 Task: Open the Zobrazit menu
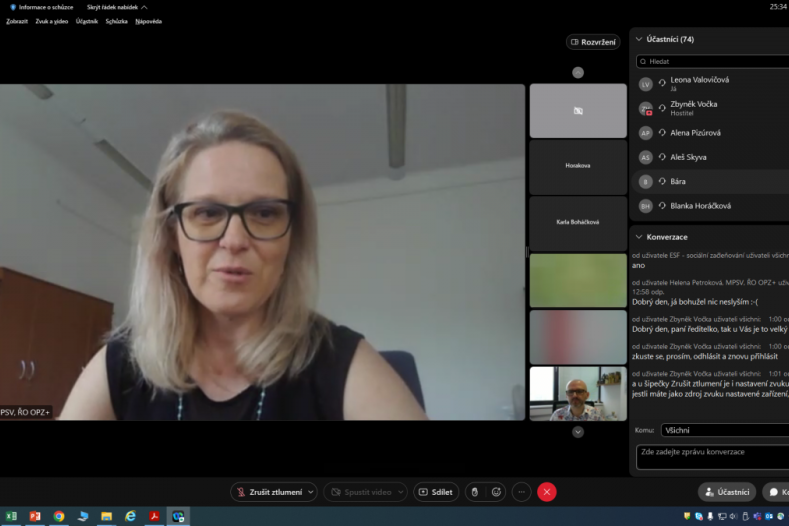point(17,21)
